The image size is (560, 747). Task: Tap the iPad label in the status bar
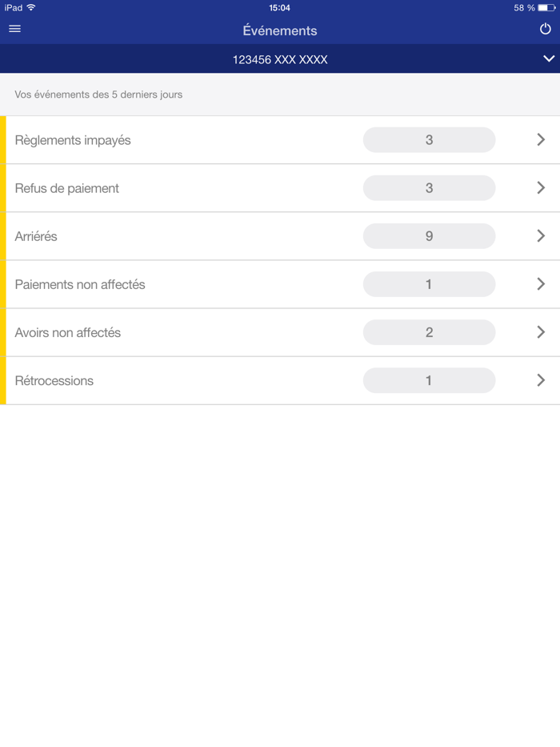coord(13,7)
